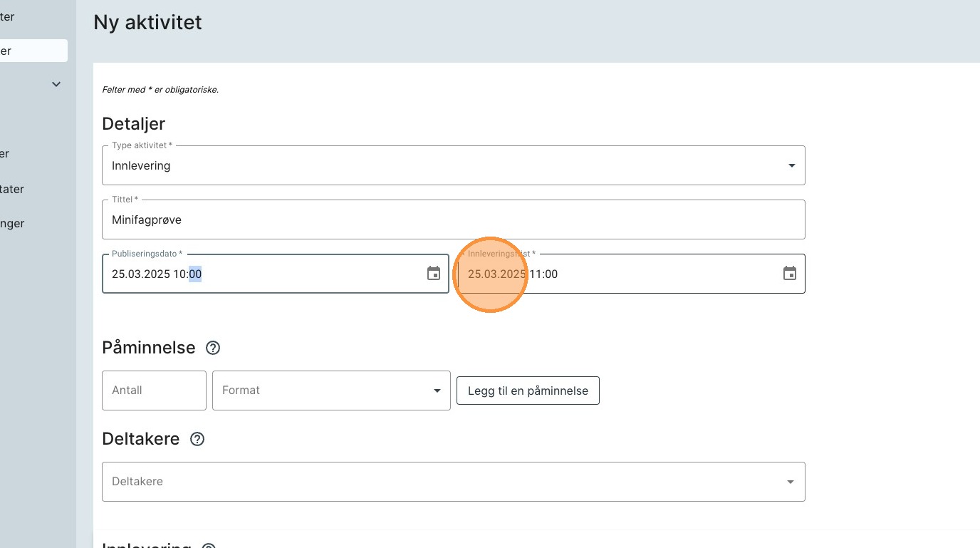Show help for the Påminnelse section

coord(213,348)
